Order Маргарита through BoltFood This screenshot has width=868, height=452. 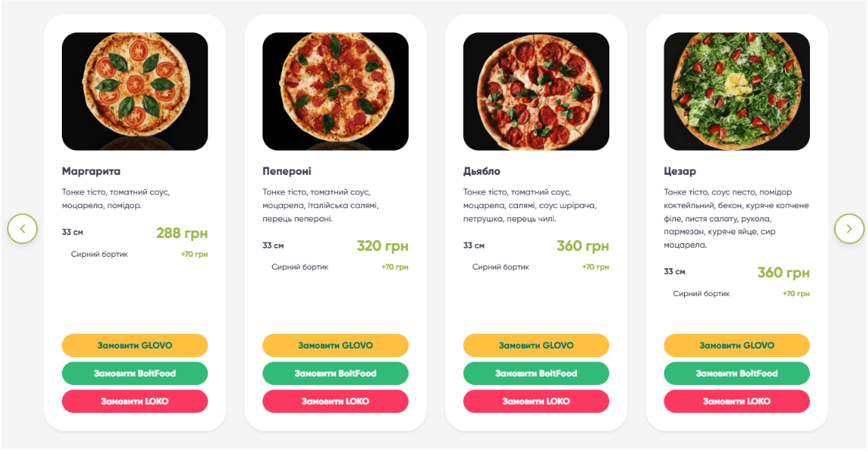(x=134, y=373)
